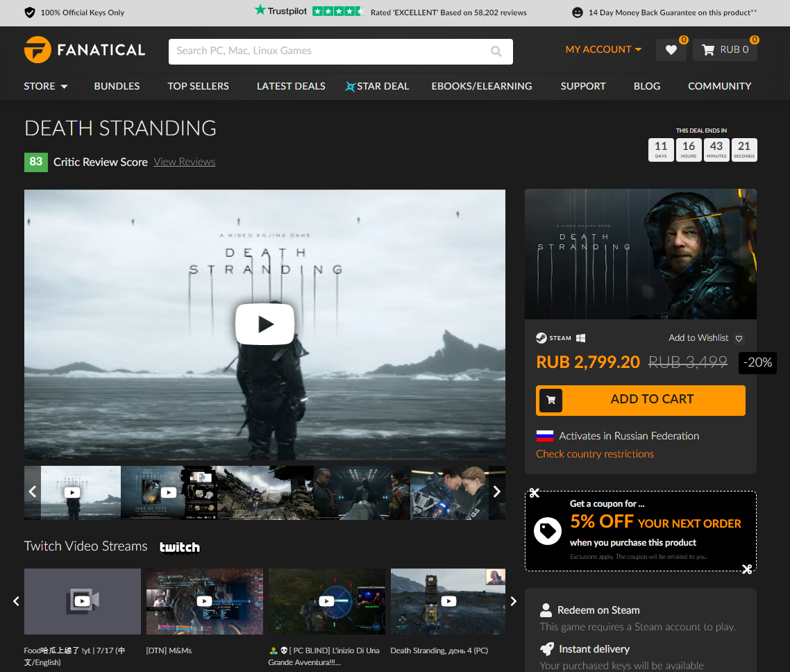Click the Twitch logo
790x672 pixels.
179,547
